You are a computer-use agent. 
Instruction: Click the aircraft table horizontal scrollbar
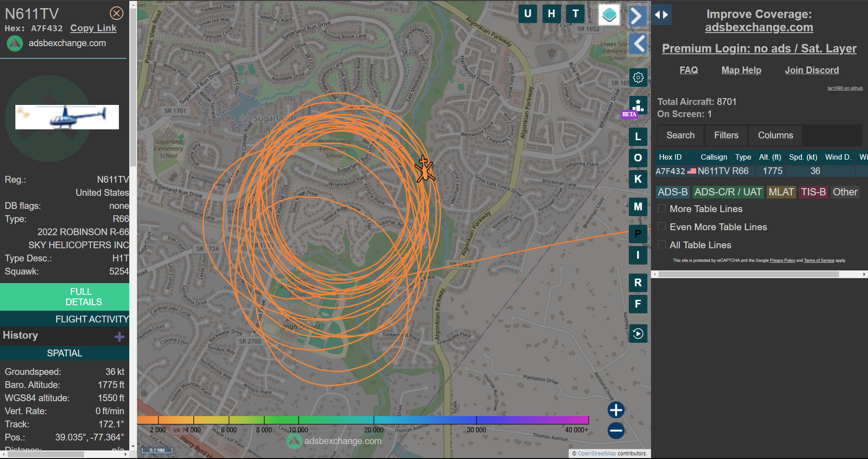click(749, 274)
